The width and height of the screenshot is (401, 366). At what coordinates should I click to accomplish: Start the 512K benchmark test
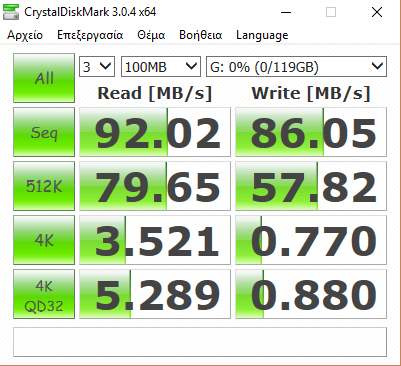pyautogui.click(x=44, y=186)
